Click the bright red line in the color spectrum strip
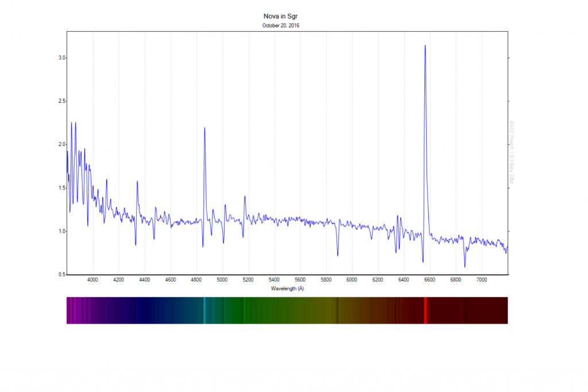Image resolution: width=588 pixels, height=392 pixels. tap(425, 310)
